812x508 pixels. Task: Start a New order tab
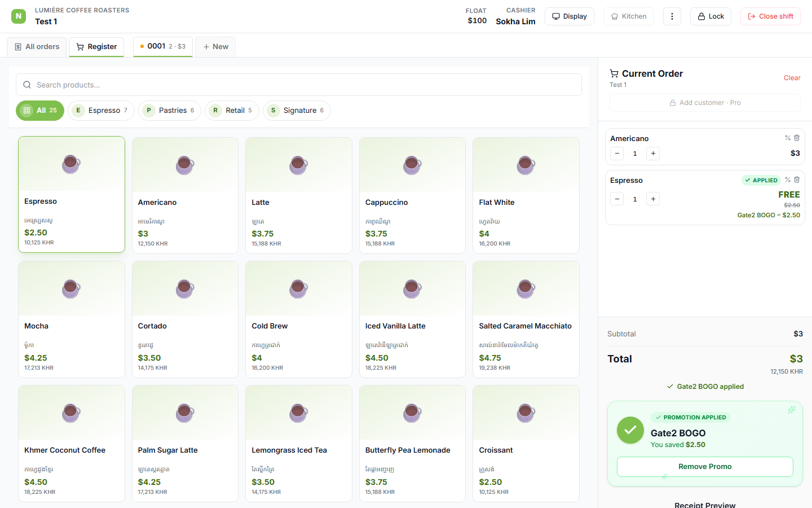(x=215, y=47)
